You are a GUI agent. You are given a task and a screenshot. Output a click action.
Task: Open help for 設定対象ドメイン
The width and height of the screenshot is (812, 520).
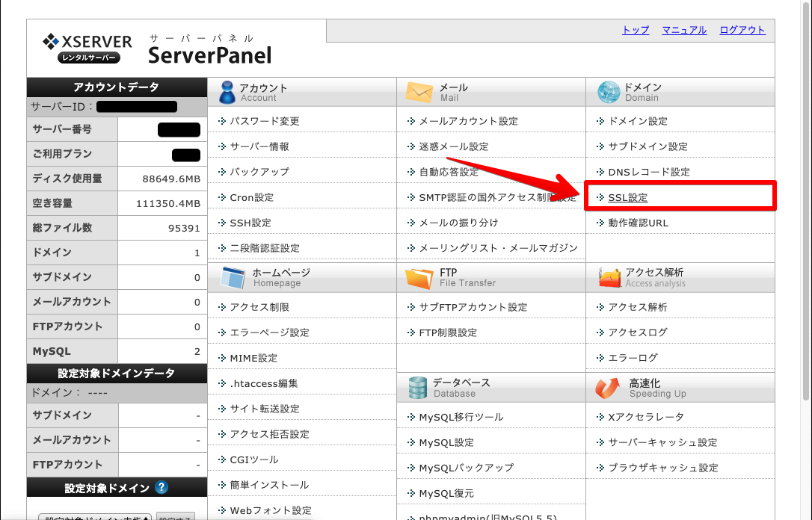[x=161, y=488]
